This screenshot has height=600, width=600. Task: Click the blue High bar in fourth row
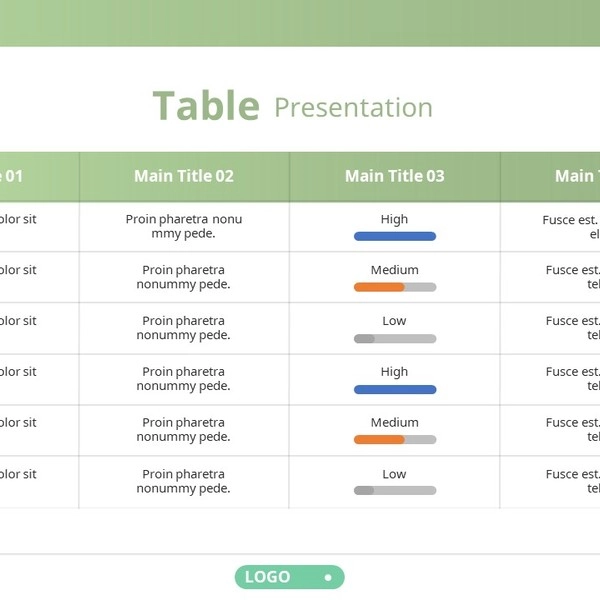[394, 389]
